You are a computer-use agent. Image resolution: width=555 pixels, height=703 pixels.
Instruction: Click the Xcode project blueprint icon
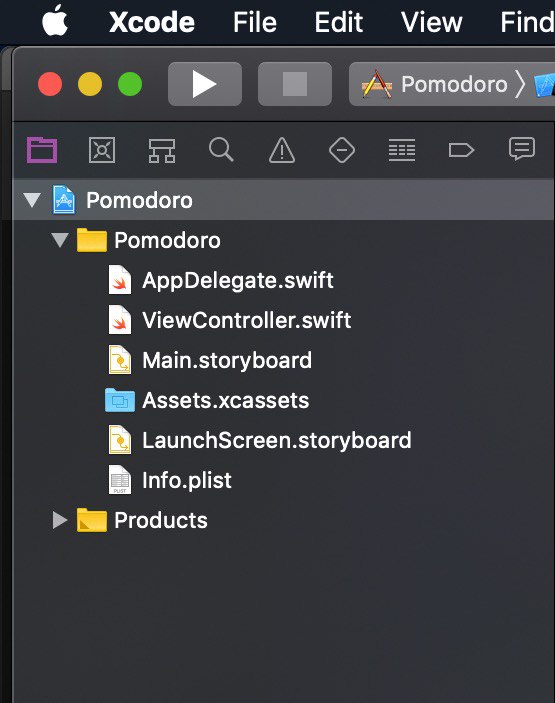[64, 200]
